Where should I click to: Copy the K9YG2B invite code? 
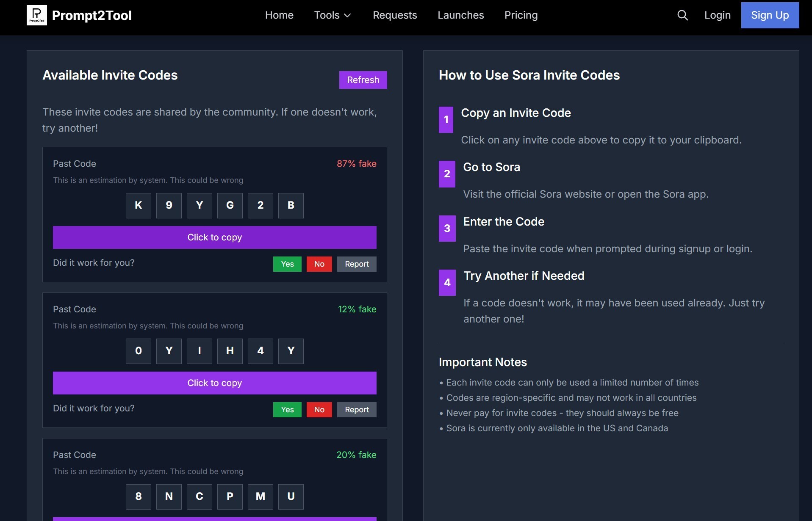pos(214,237)
